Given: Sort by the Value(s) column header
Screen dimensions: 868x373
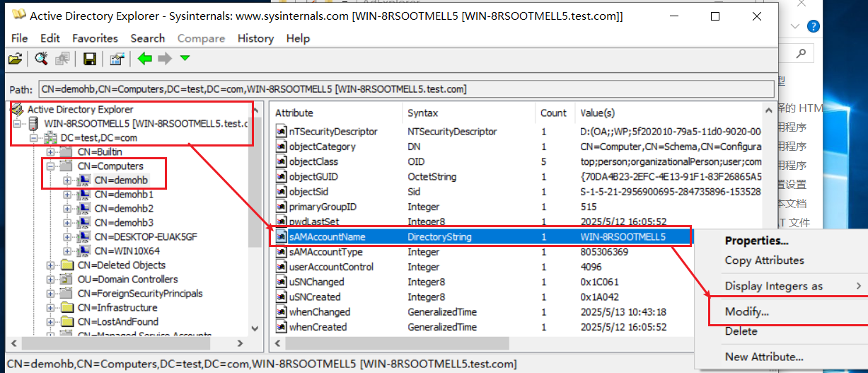Looking at the screenshot, I should (670, 113).
